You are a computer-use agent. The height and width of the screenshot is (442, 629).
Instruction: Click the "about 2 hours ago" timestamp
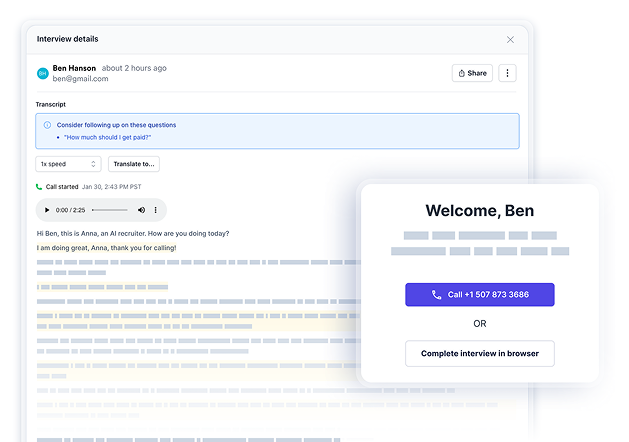(x=134, y=68)
